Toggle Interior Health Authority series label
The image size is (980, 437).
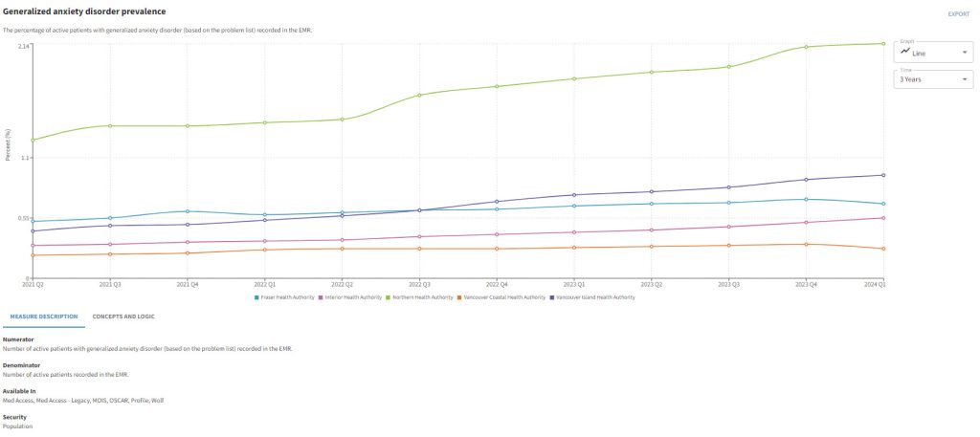356,297
